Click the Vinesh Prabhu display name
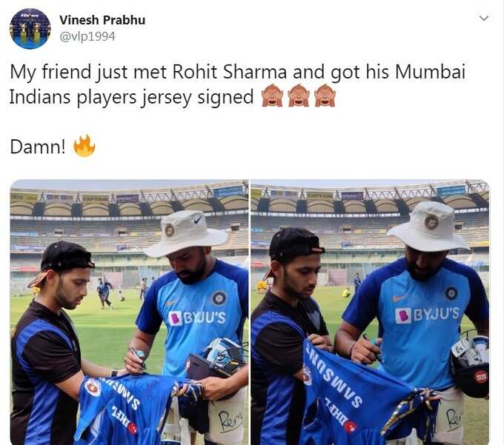This screenshot has height=445, width=504. [102, 20]
